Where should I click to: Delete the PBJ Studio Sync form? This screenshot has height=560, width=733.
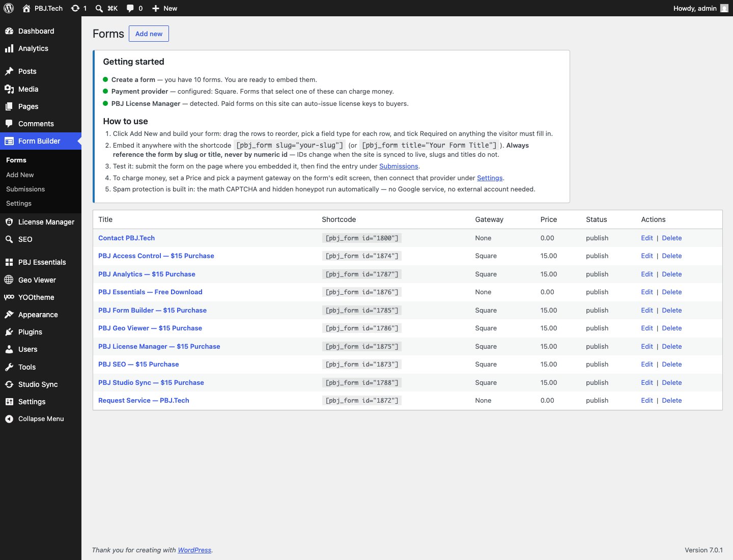click(x=672, y=382)
